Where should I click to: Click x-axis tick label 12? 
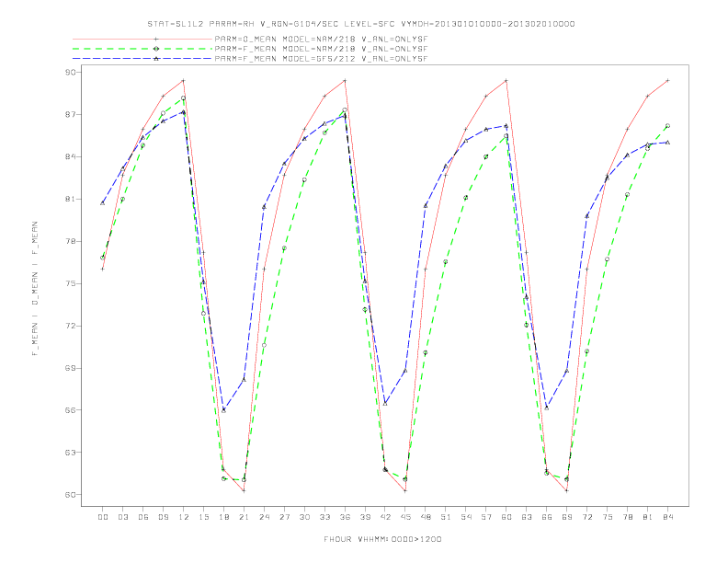[184, 517]
